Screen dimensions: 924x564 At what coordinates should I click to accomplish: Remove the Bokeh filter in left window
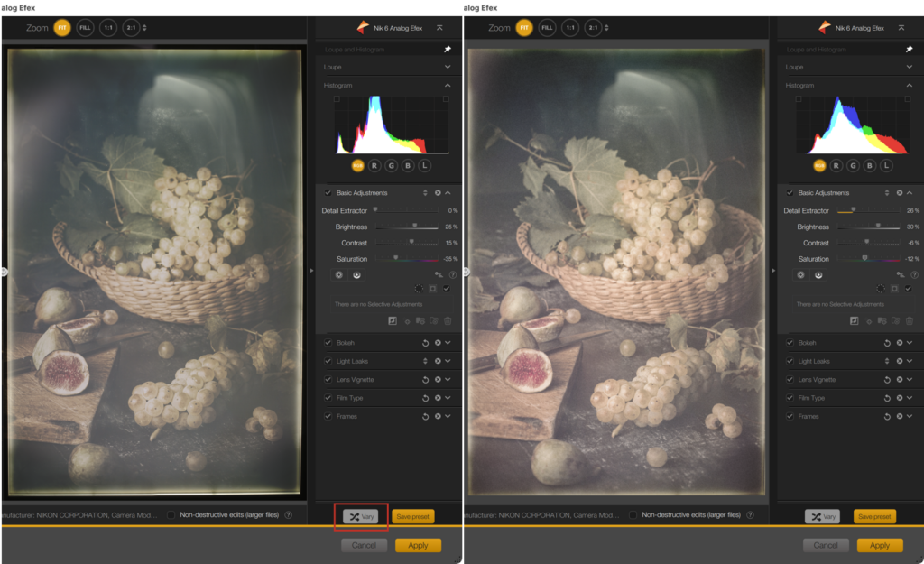pyautogui.click(x=438, y=342)
